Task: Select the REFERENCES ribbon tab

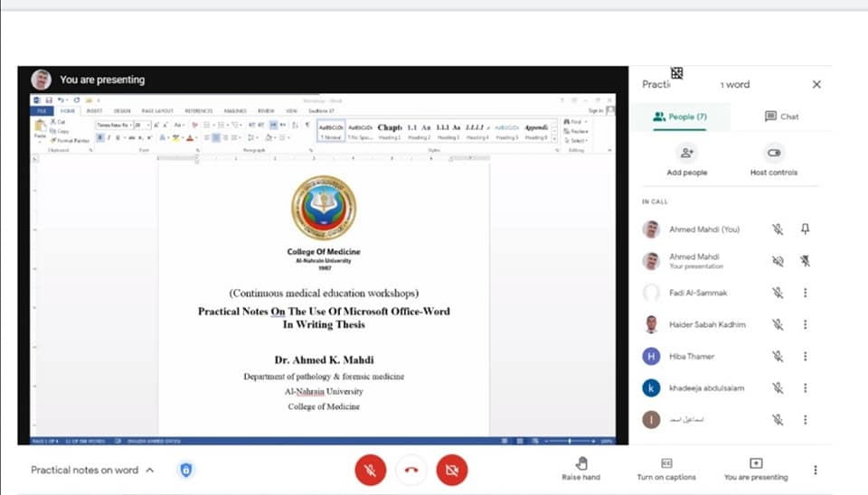Action: click(x=199, y=111)
